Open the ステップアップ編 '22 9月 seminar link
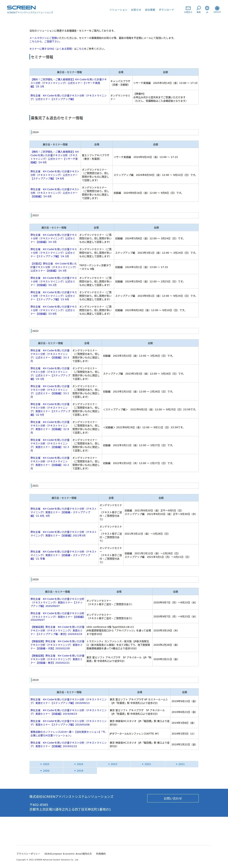 [x=50, y=409]
